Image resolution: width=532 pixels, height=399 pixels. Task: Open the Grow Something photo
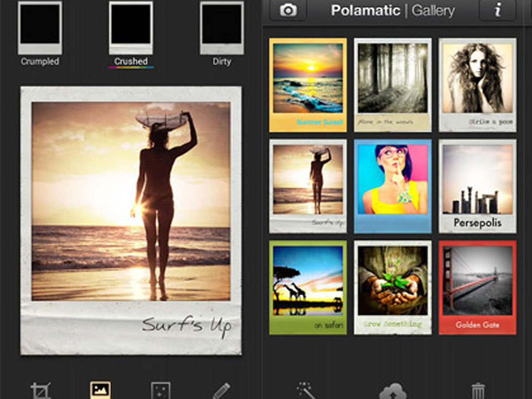[393, 287]
